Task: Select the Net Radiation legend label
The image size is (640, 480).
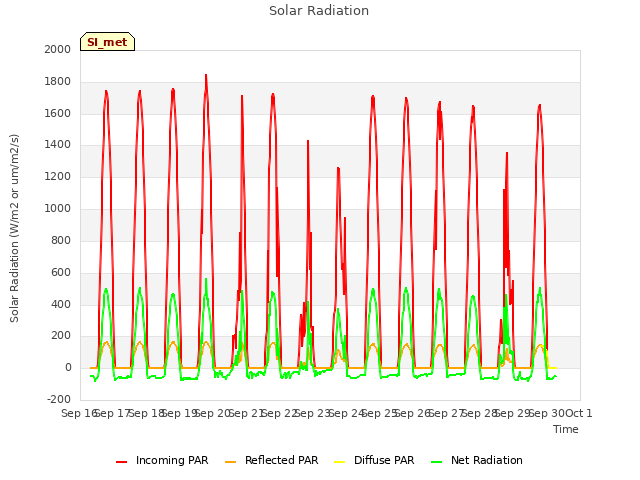Action: click(x=487, y=460)
